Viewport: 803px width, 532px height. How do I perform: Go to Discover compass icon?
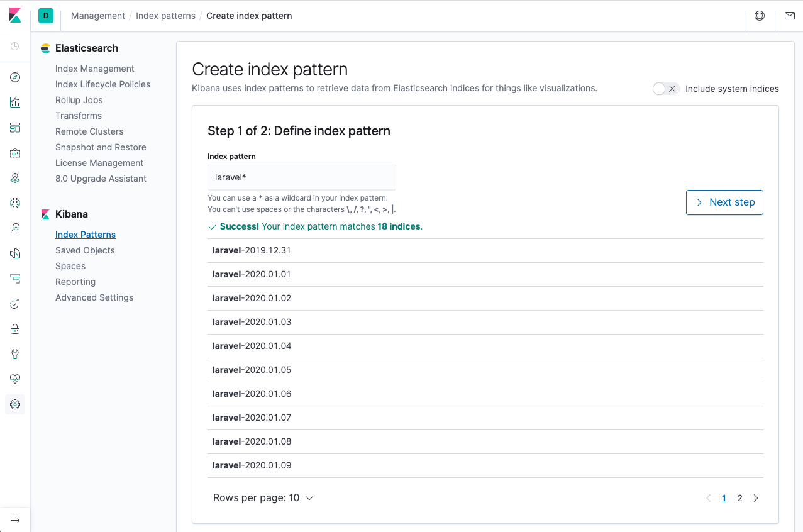(15, 77)
